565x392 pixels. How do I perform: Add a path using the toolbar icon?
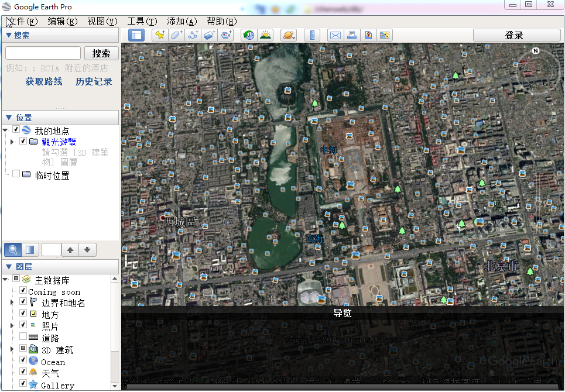click(x=193, y=35)
